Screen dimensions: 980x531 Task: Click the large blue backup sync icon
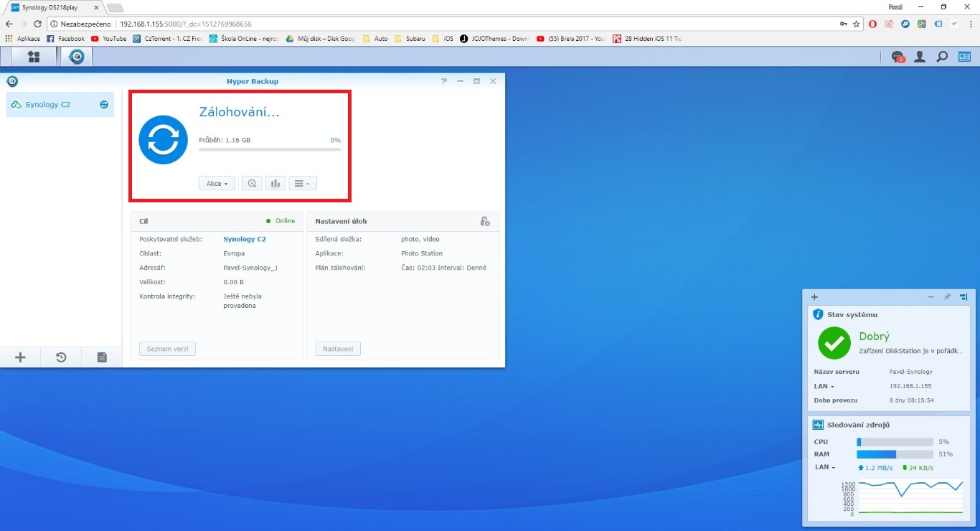(164, 139)
